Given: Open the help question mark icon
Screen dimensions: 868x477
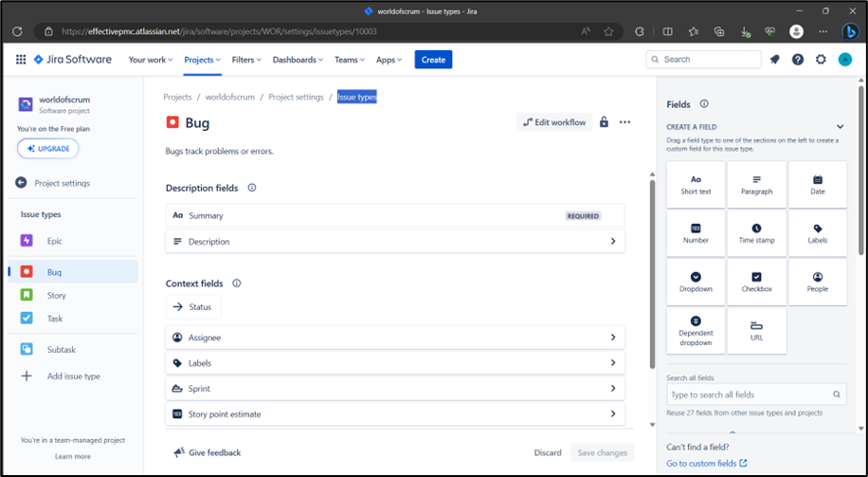Looking at the screenshot, I should click(798, 60).
